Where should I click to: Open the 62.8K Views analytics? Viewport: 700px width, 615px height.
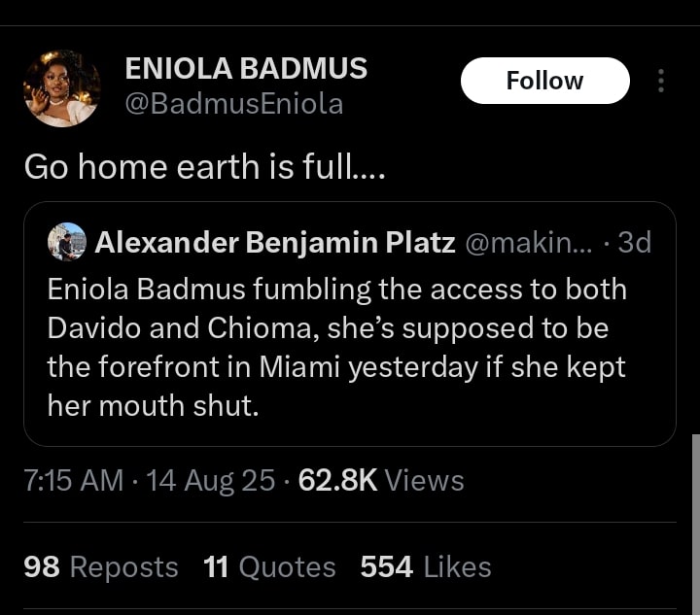(x=381, y=480)
